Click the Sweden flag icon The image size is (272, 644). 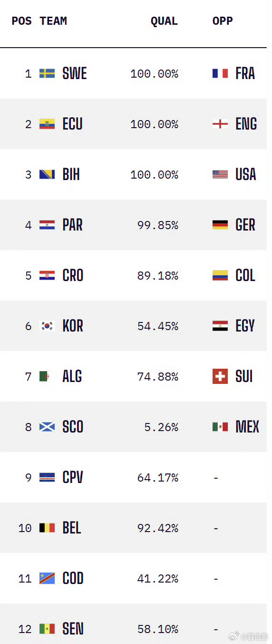click(x=47, y=73)
